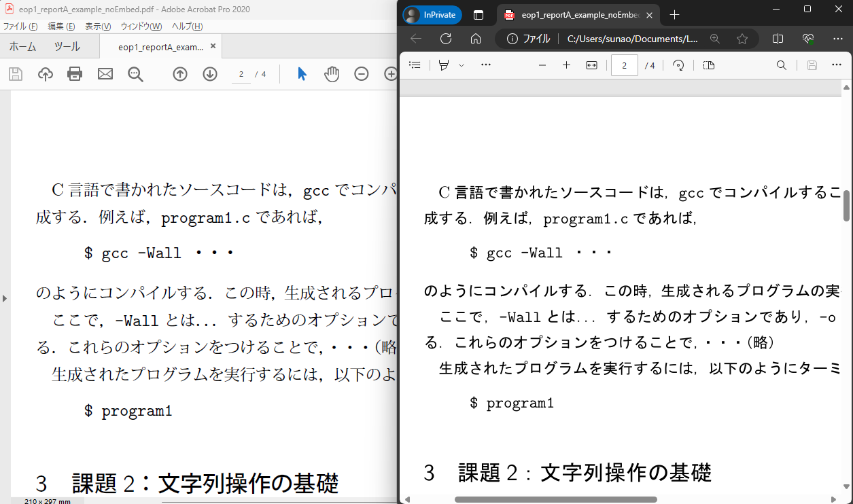Click the Edge browser refresh button

coord(446,39)
